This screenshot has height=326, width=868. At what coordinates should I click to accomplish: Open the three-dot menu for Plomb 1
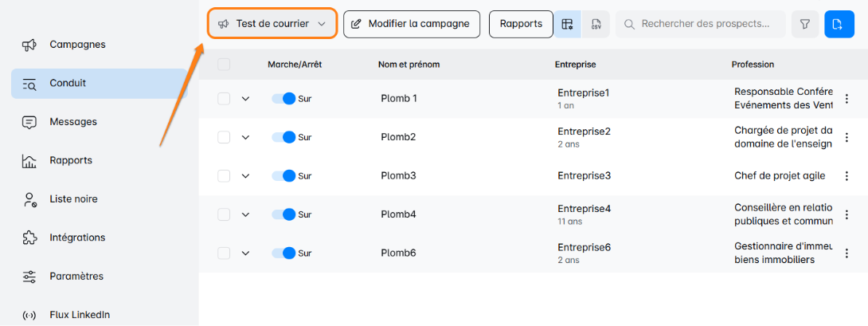pos(846,99)
